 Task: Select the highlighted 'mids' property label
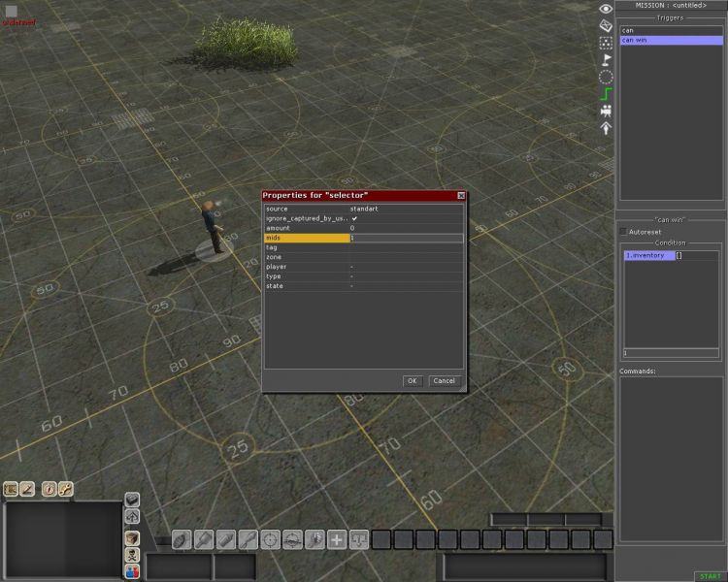(x=307, y=238)
